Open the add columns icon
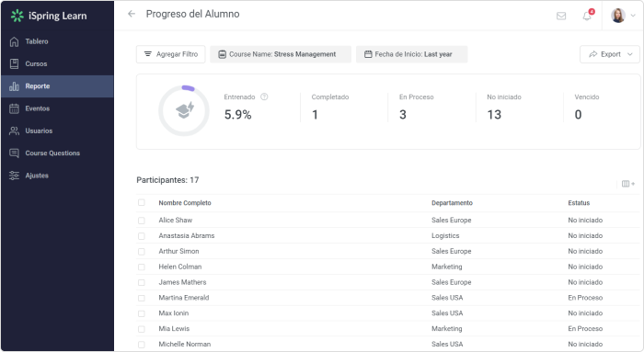Image resolution: width=644 pixels, height=352 pixels. click(628, 184)
